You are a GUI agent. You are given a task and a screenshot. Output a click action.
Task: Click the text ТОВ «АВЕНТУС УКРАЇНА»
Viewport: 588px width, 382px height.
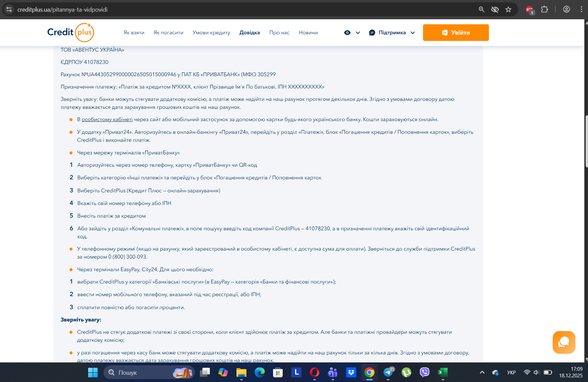tap(92, 50)
